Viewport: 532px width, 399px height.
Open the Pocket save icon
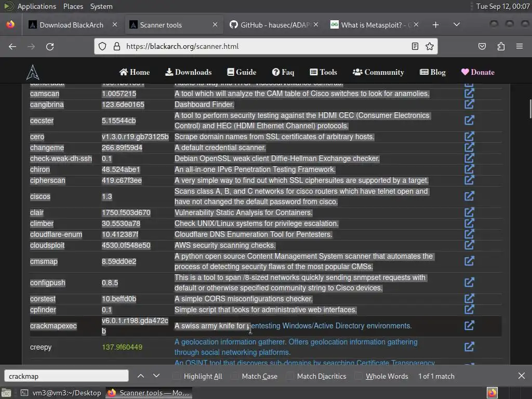pos(482,46)
